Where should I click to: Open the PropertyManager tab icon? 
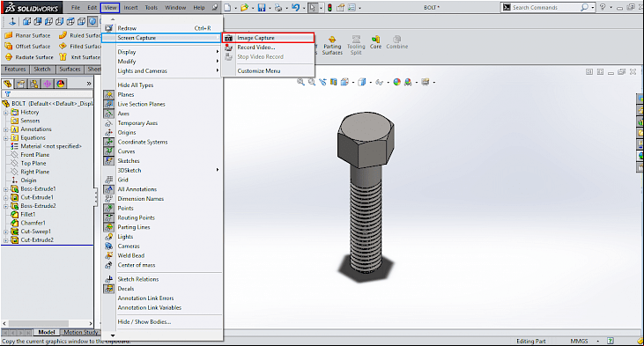(x=20, y=84)
